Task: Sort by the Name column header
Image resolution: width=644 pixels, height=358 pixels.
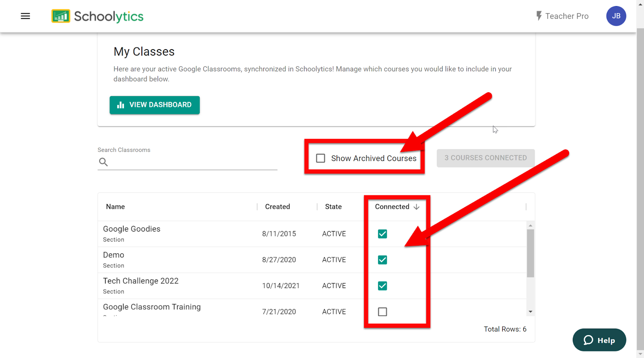Action: 116,207
